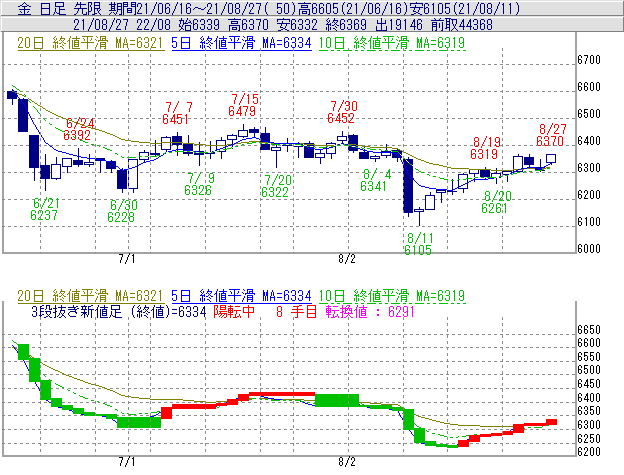
Task: Click the 6650 tick on the lower price axis
Action: 589,330
